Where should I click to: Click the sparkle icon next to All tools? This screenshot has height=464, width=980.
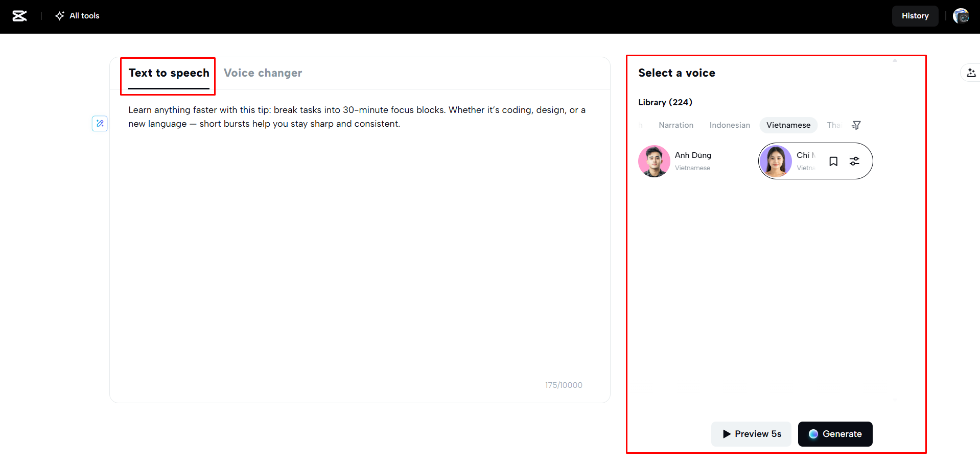tap(59, 16)
